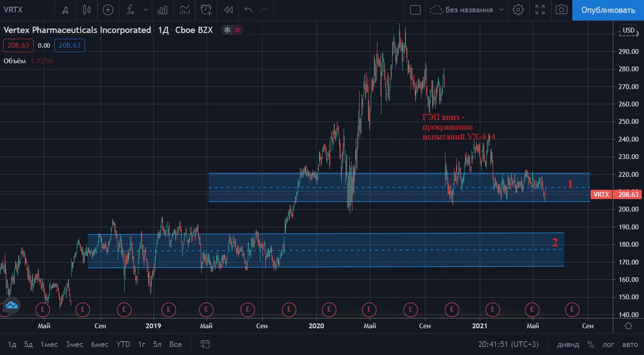
Task: Start bar replay mode
Action: pos(228,9)
